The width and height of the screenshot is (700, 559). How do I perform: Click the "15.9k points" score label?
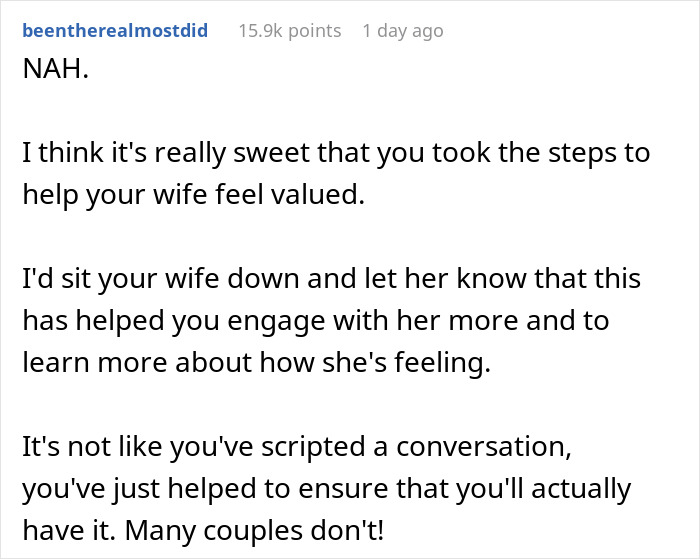(290, 31)
